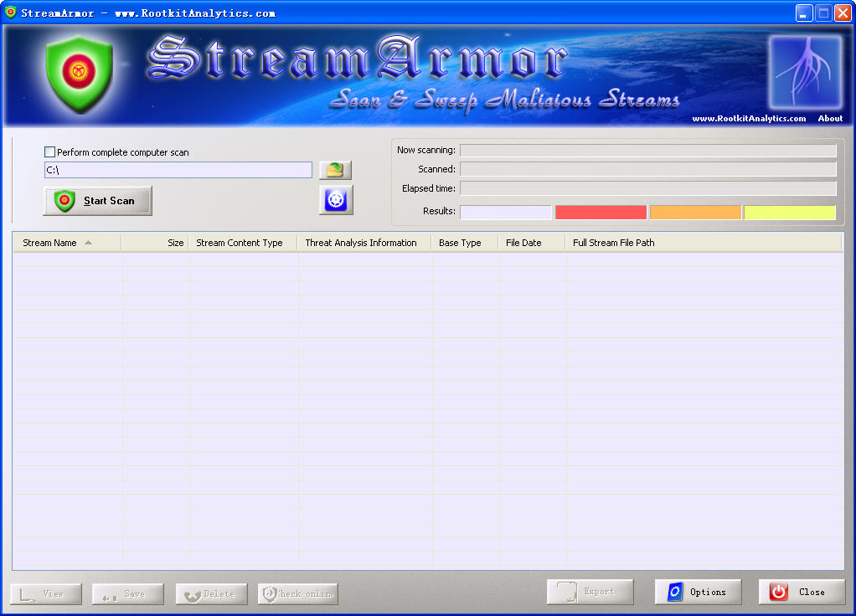Screen dimensions: 856x616
Task: Select the yellow results color box
Action: coord(789,213)
